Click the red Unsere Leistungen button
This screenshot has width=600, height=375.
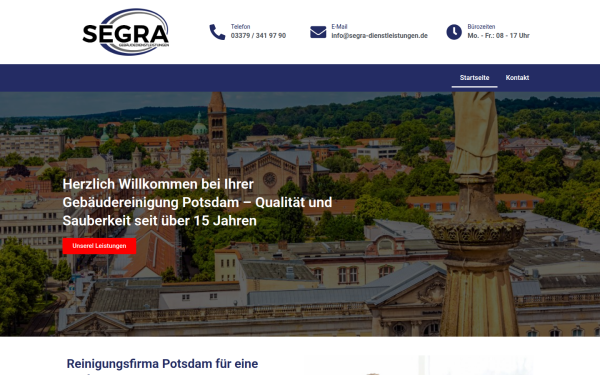coord(99,246)
